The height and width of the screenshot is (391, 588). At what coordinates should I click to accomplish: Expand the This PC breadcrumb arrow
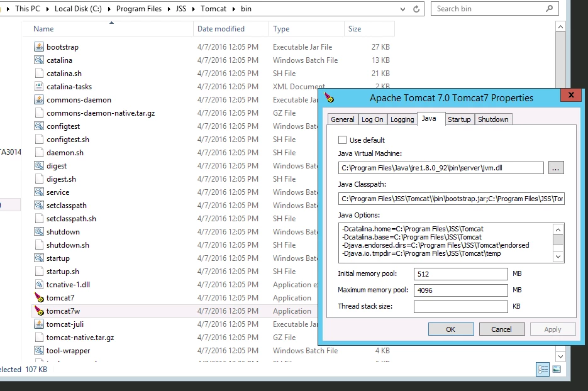(47, 9)
